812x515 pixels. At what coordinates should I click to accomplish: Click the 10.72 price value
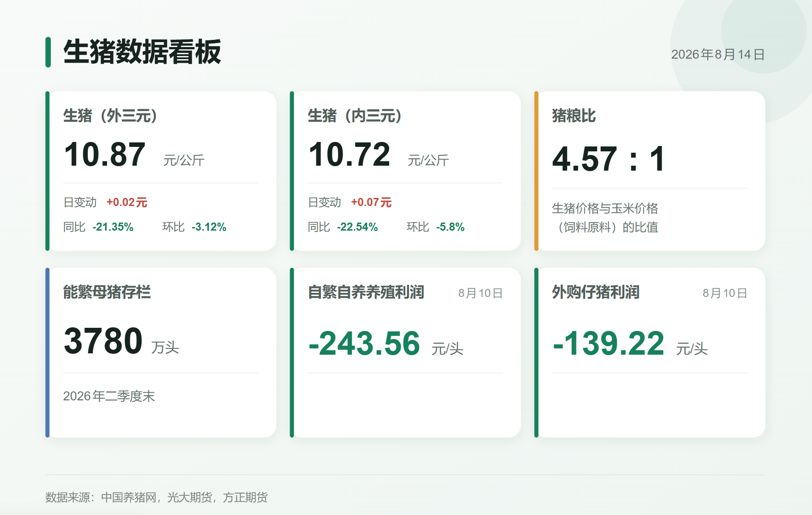(x=349, y=154)
